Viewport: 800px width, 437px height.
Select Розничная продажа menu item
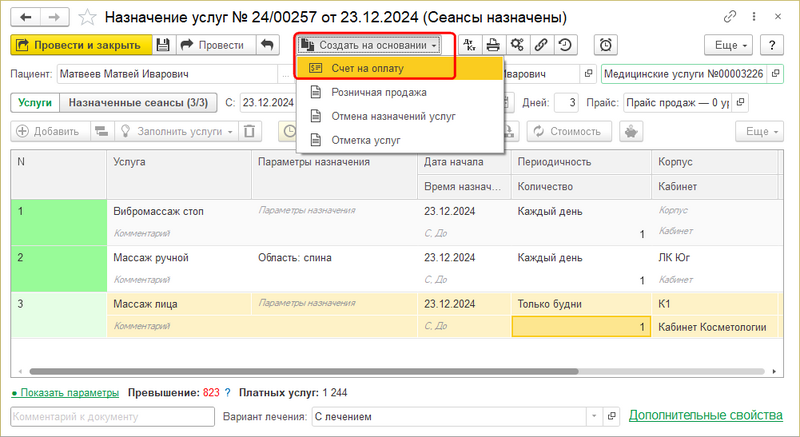(x=401, y=92)
